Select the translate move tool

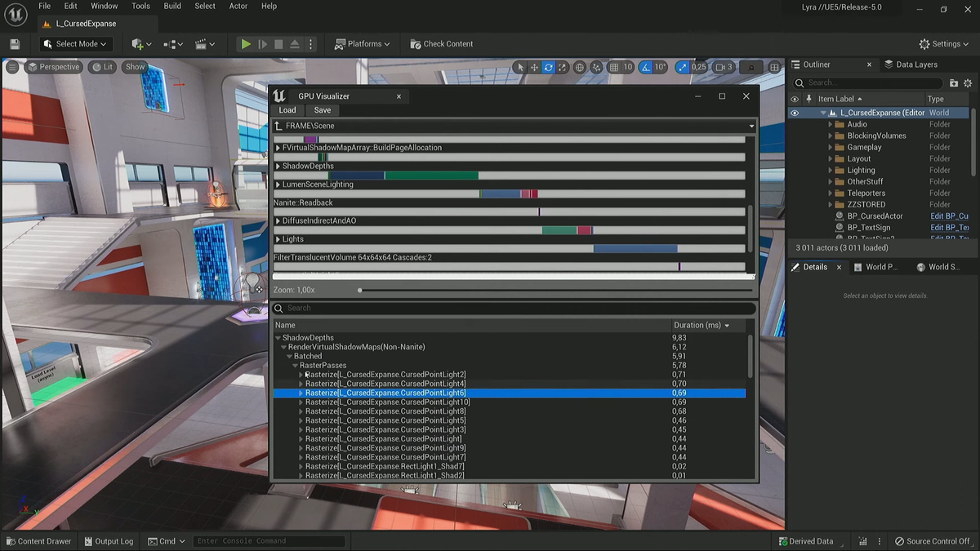coord(534,67)
